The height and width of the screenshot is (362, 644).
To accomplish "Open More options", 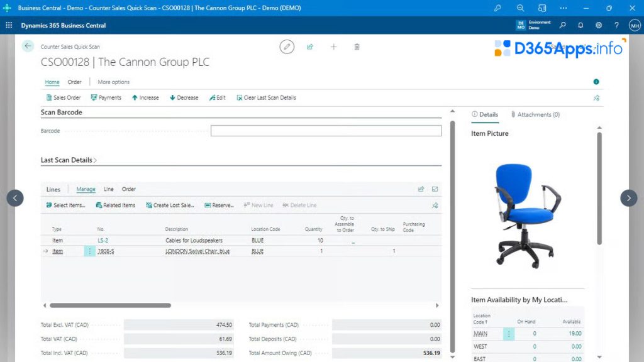I will 113,82.
